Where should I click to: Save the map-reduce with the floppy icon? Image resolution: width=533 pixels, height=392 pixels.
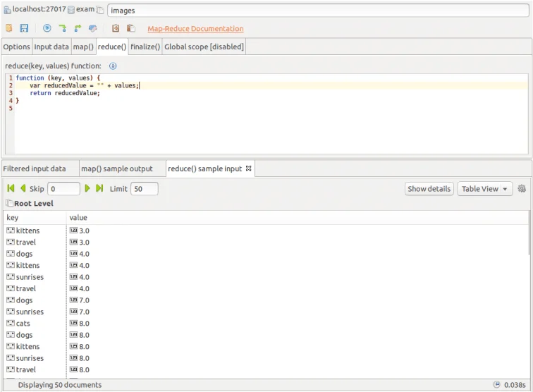point(24,28)
